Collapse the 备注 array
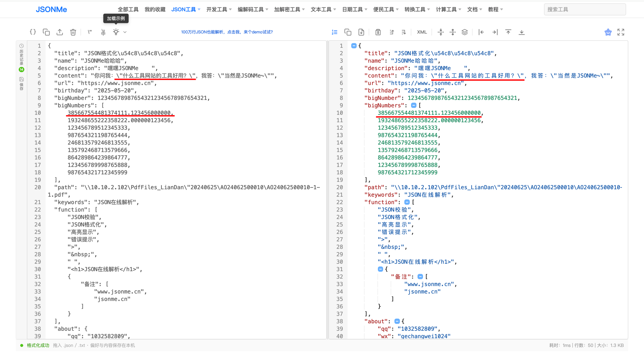 tap(420, 276)
